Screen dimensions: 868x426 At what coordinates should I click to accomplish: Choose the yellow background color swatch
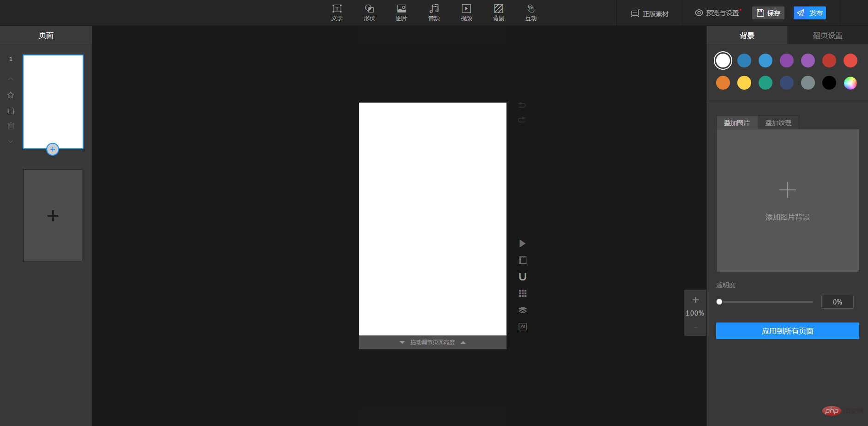point(744,83)
